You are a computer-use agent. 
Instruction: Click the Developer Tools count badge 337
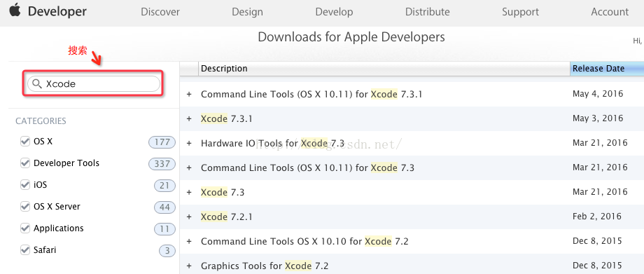[x=162, y=164]
